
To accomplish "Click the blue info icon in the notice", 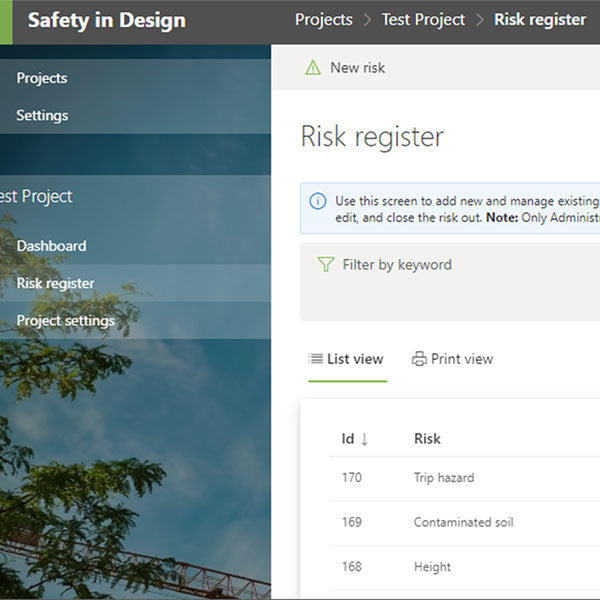I will pos(318,201).
